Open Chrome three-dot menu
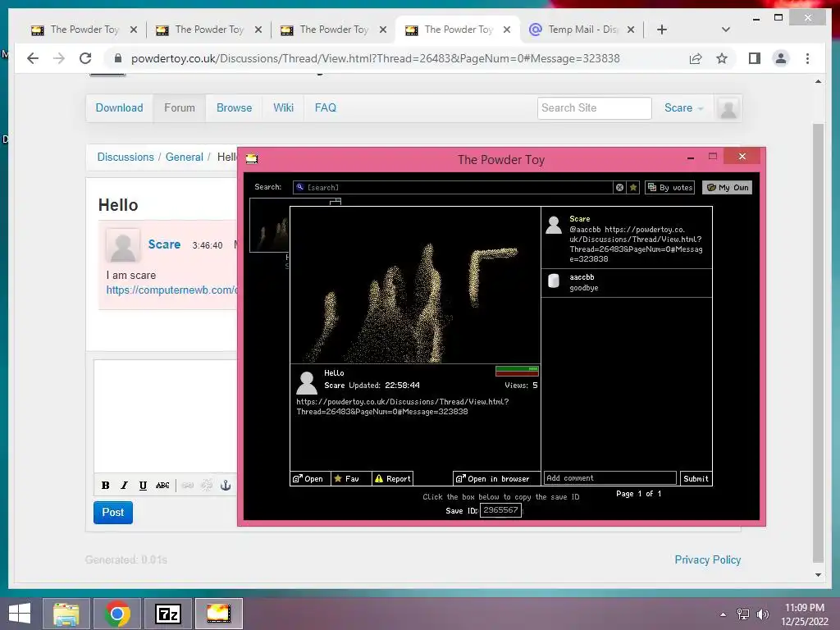 coord(807,58)
